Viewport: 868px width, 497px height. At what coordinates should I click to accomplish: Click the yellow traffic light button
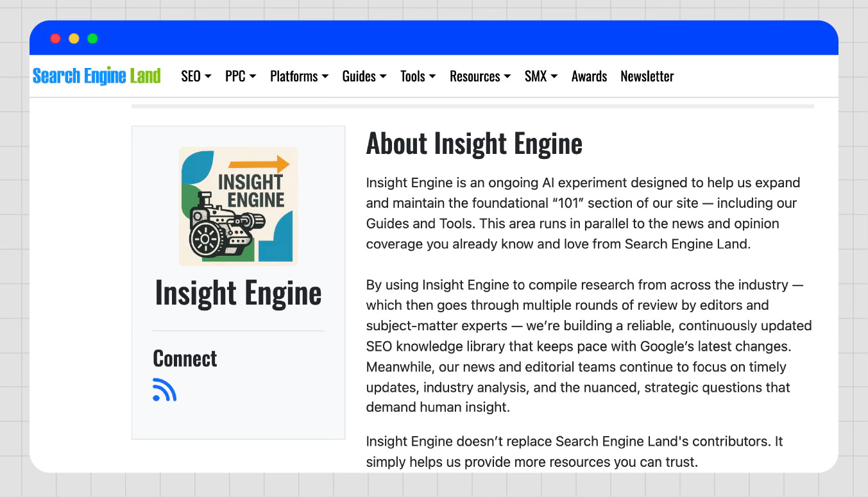[x=74, y=38]
